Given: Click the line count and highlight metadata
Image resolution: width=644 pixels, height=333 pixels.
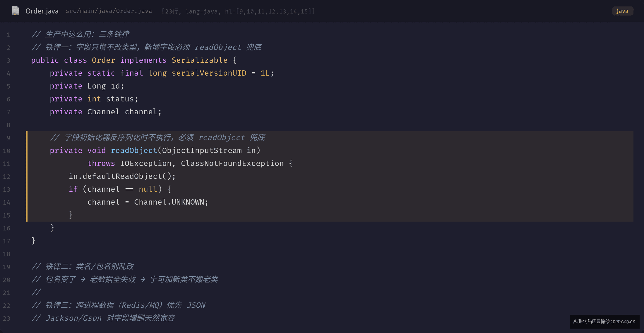Looking at the screenshot, I should (238, 11).
